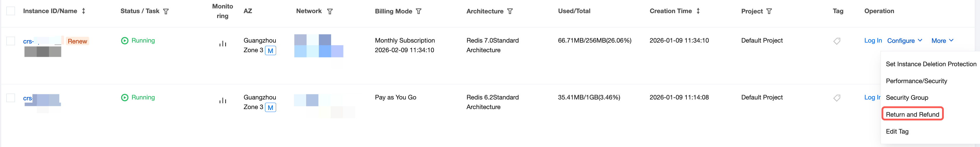Filter the list by Project

[x=769, y=11]
